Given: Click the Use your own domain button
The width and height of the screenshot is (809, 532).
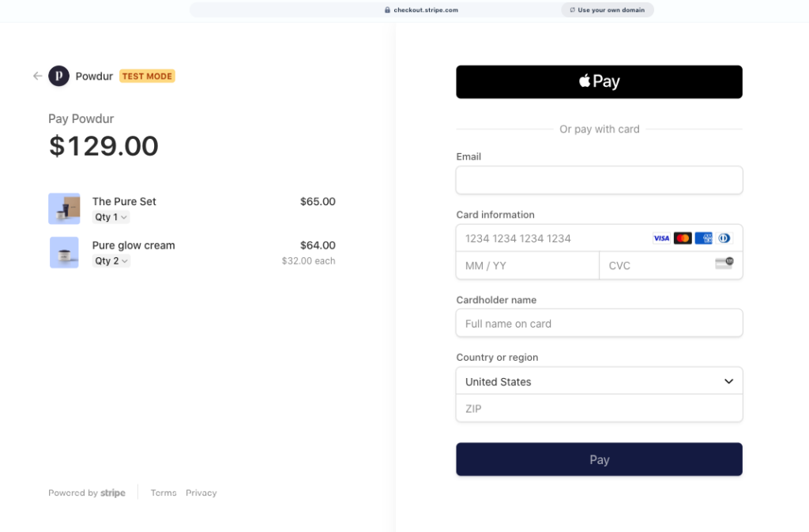Looking at the screenshot, I should [607, 10].
